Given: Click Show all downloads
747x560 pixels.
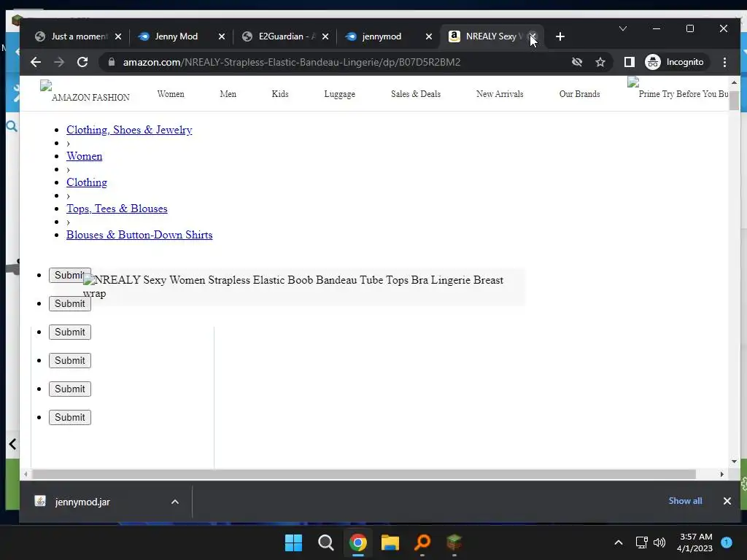Looking at the screenshot, I should (685, 501).
